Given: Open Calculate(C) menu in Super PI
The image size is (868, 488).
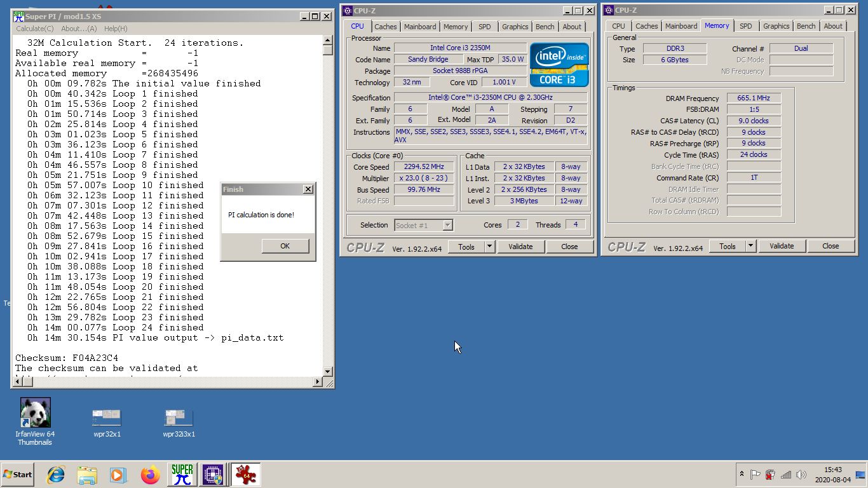Looking at the screenshot, I should pyautogui.click(x=35, y=29).
